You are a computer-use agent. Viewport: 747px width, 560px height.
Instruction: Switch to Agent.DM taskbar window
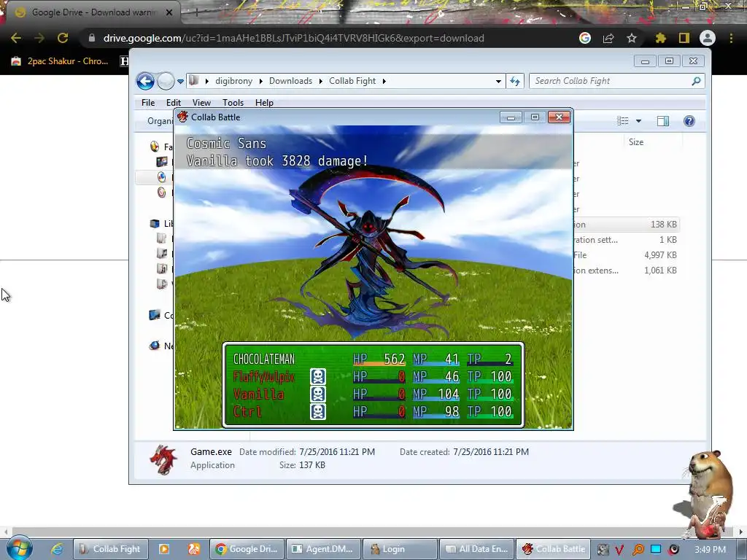[323, 549]
